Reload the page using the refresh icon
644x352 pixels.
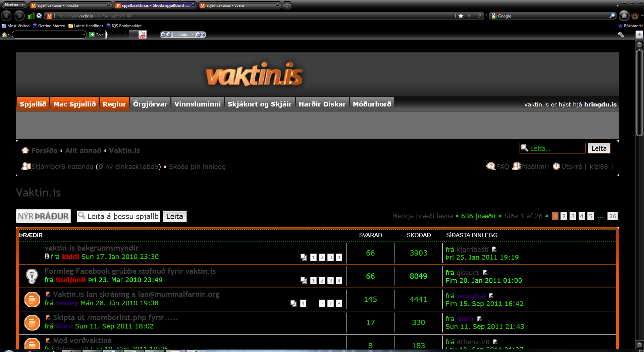coord(479,16)
